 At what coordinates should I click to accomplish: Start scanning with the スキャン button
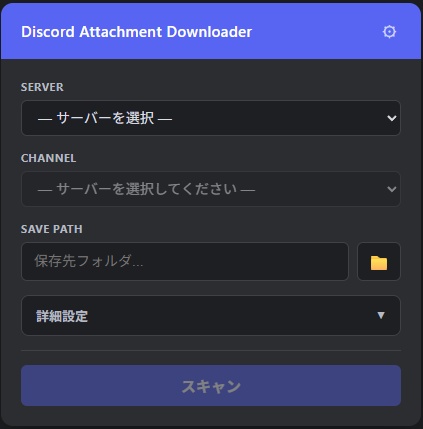click(211, 386)
